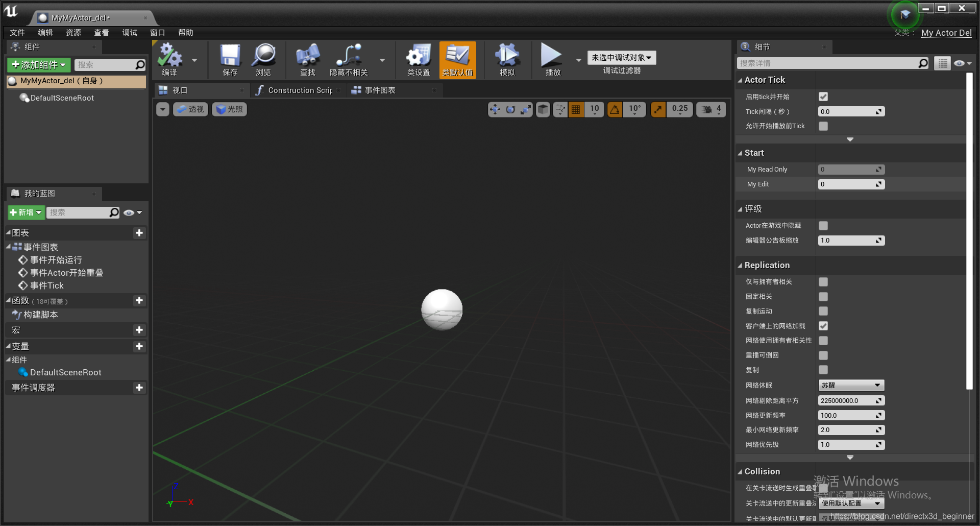Screen dimensions: 980x526
Task: Expand advanced options under Actor Tick
Action: click(850, 139)
